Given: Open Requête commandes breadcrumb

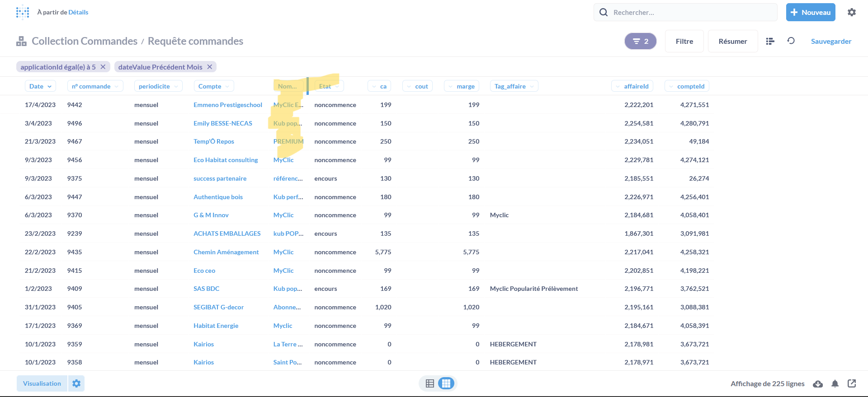Looking at the screenshot, I should (x=195, y=41).
